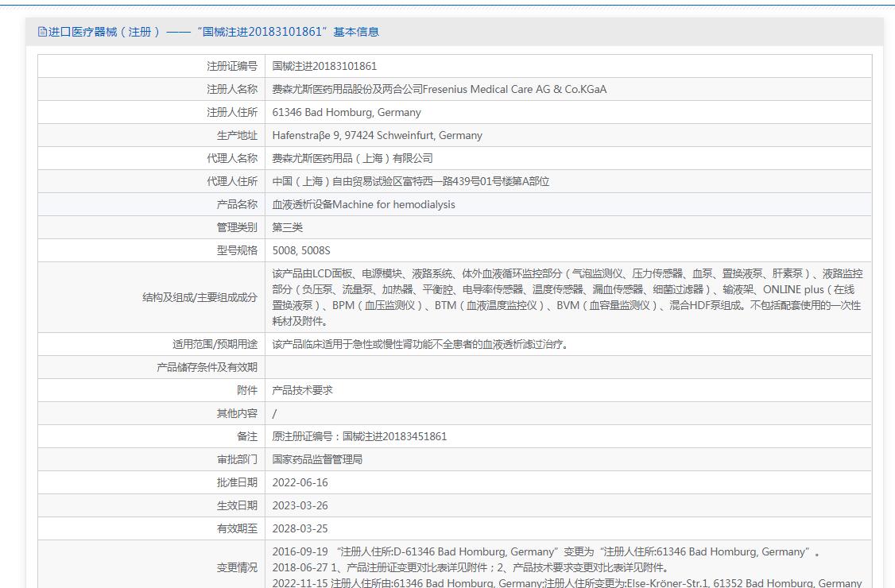
Task: Select the registration number 国械注进20183101861 value cell
Action: (324, 66)
